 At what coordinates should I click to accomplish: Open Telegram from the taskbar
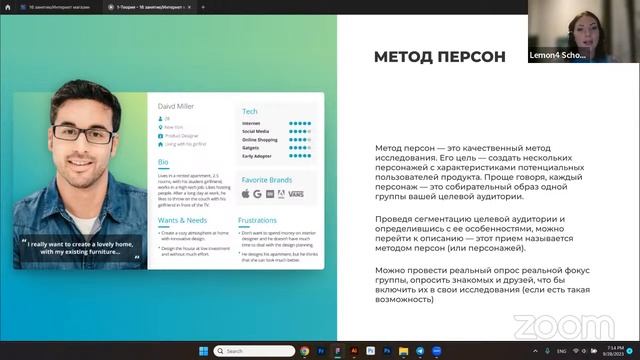[420, 351]
